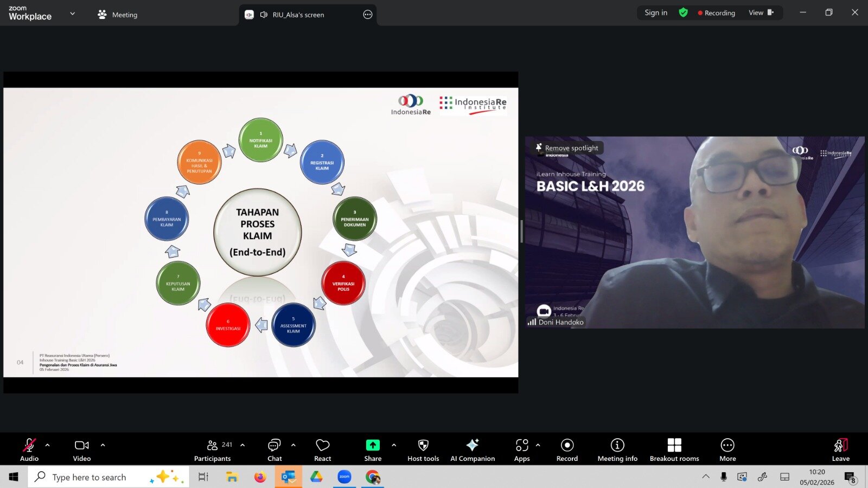This screenshot has width=868, height=488.
Task: Click Remove spotlight on Doni's video
Action: pos(567,148)
